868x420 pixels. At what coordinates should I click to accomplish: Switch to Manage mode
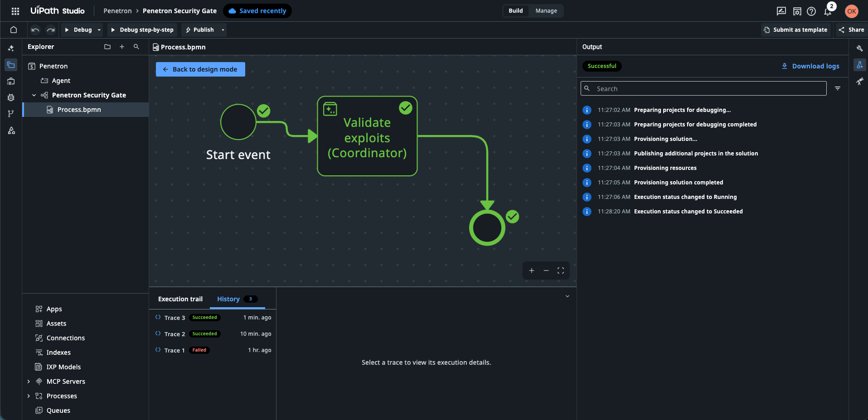pyautogui.click(x=546, y=11)
